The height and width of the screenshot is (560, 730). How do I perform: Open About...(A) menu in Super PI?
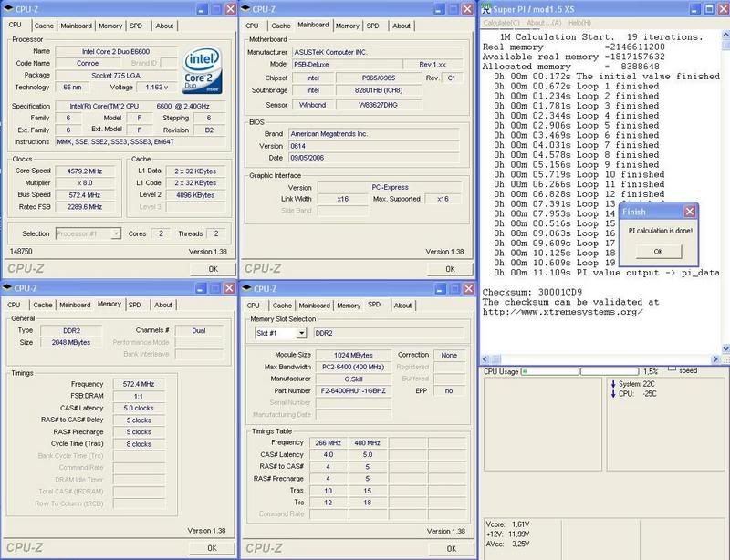tap(544, 23)
